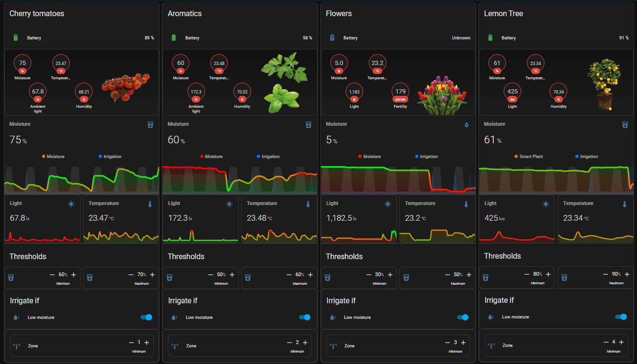Click Lemon Tree minimum threshold bucket icon

(486, 277)
